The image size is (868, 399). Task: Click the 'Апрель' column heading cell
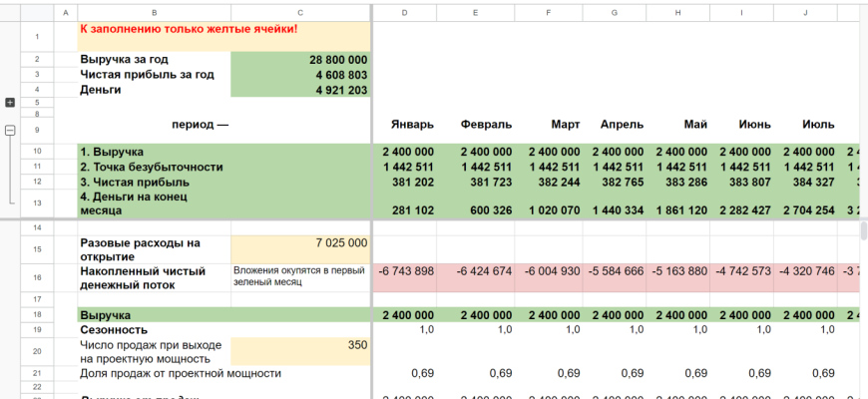pyautogui.click(x=614, y=125)
